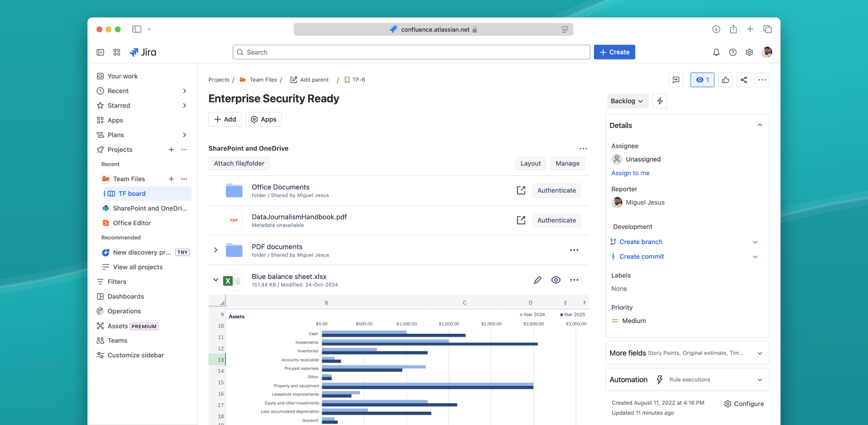868x425 pixels.
Task: Open the Safari reader view icon
Action: pos(565,29)
